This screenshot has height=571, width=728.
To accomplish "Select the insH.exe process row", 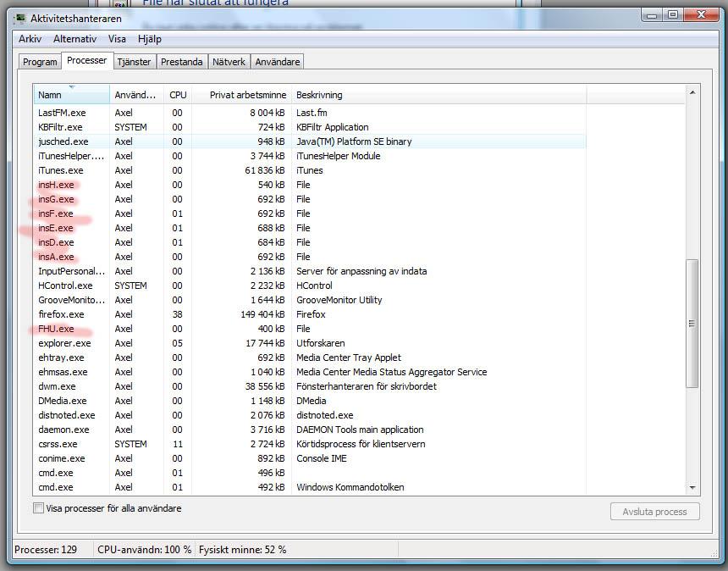I will 56,185.
